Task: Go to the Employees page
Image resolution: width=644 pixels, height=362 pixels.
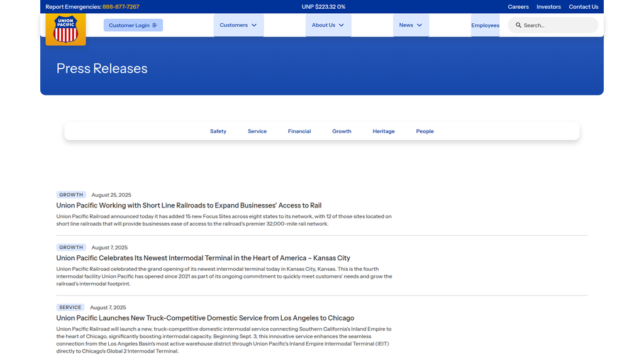Action: (485, 25)
